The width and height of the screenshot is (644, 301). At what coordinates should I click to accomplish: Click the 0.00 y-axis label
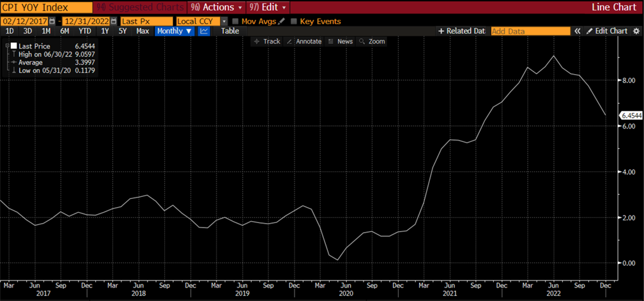(629, 263)
